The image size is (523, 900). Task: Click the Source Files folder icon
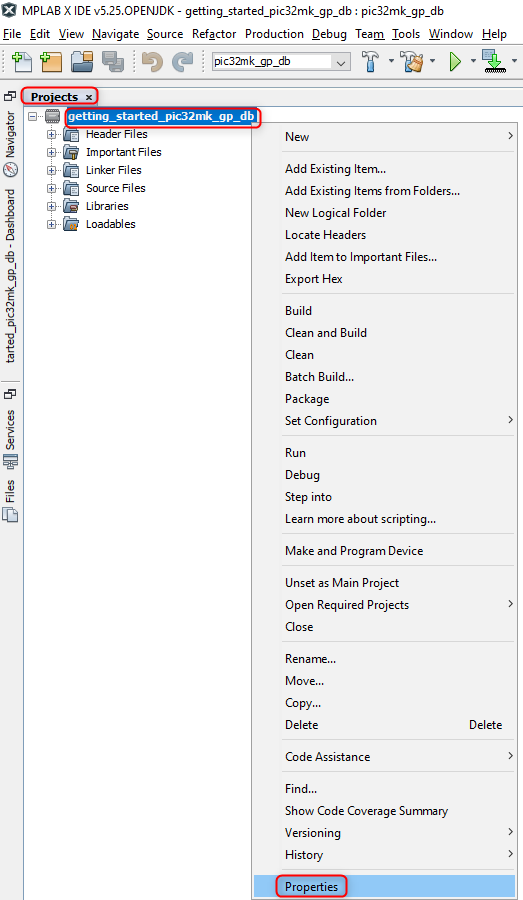tap(71, 188)
